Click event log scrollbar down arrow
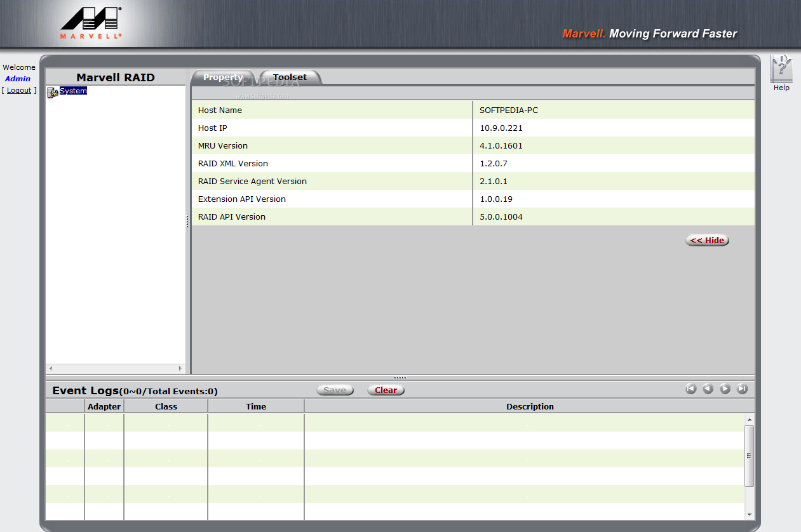Viewport: 801px width, 532px height. pos(750,514)
